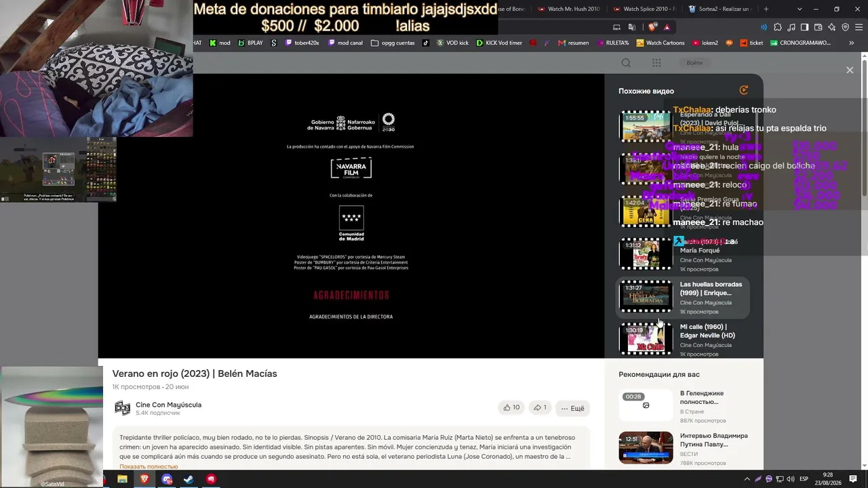Open the tober420x Twitch bookmark
This screenshot has height=488, width=868.
[302, 43]
